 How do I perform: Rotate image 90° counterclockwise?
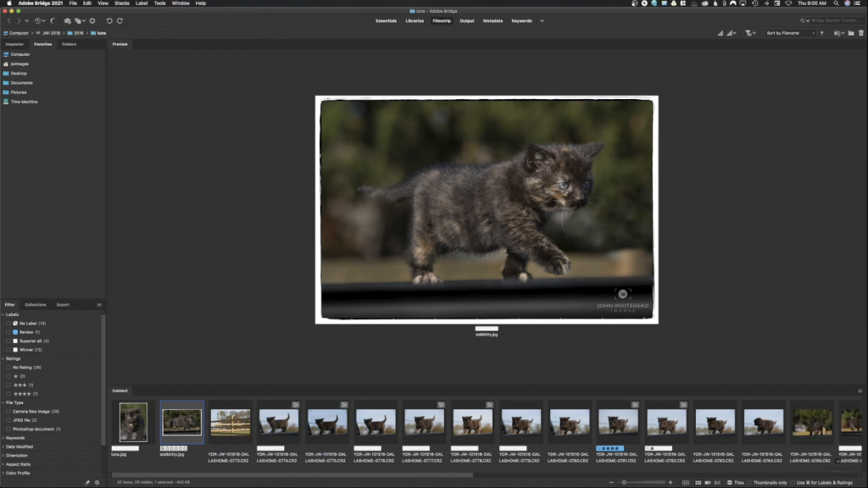pos(109,20)
